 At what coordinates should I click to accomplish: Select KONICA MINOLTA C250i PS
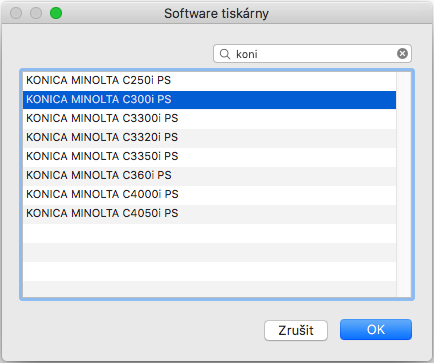(x=209, y=80)
